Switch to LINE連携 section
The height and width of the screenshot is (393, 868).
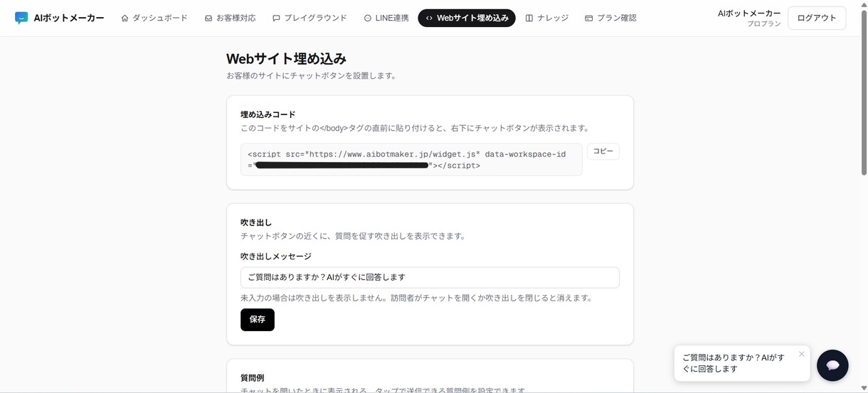386,18
